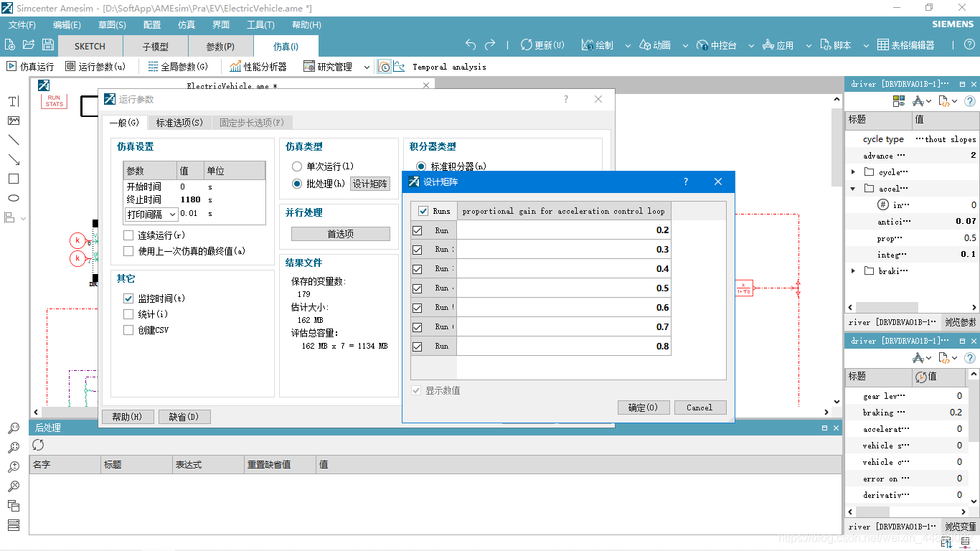Click 设计矩阵 button

pyautogui.click(x=370, y=184)
